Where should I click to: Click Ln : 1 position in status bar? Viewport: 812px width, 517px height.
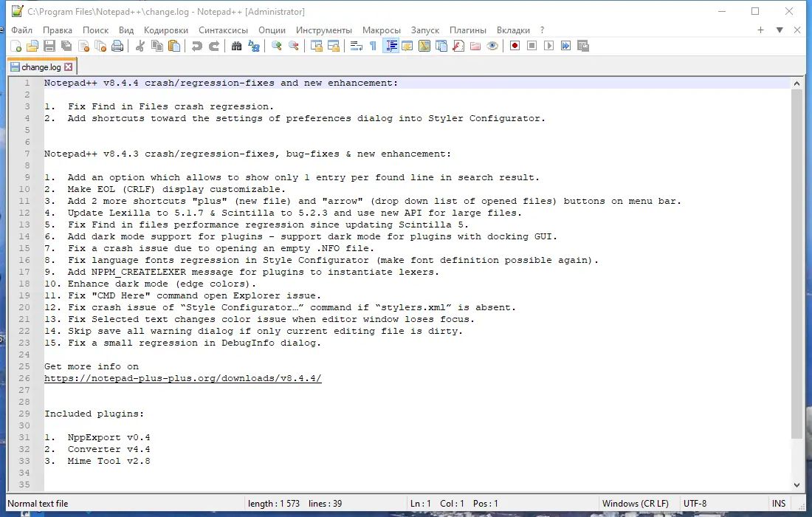(x=421, y=504)
